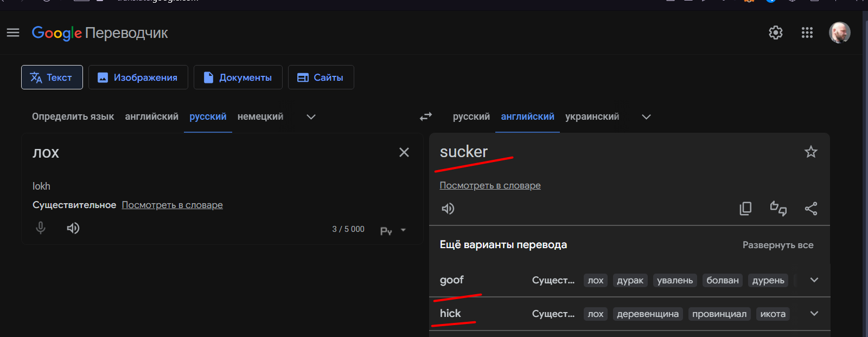Clear the source text лох
868x337 pixels.
click(404, 152)
